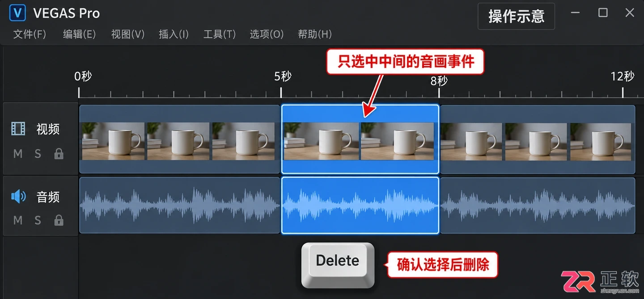644x299 pixels.
Task: Click the 12秒 mark on the ruler
Action: (623, 76)
